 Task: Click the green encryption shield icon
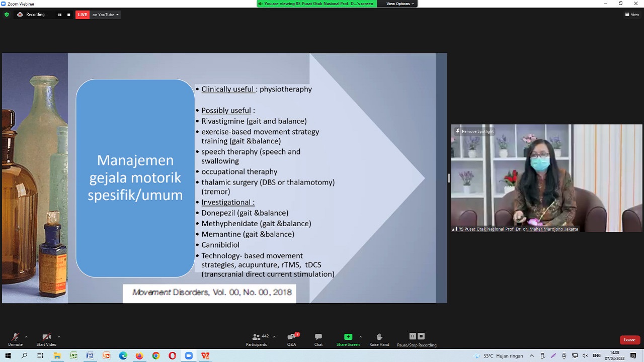pyautogui.click(x=7, y=15)
